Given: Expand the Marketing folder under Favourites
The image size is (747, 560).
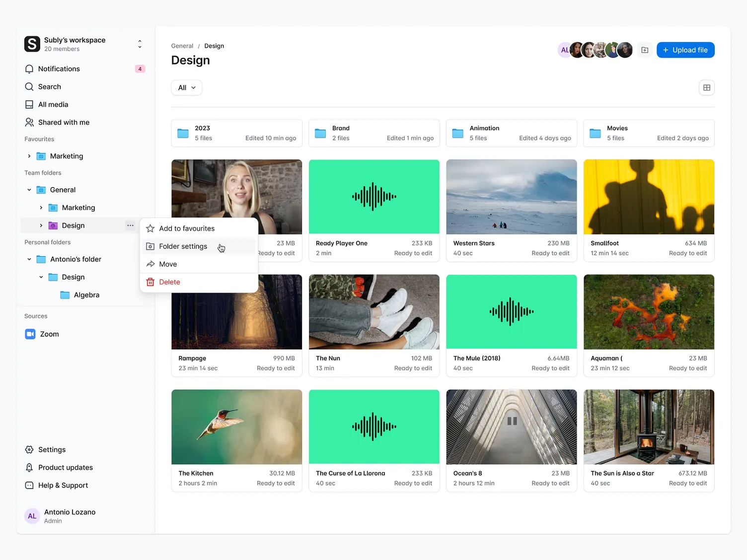Looking at the screenshot, I should [x=29, y=156].
